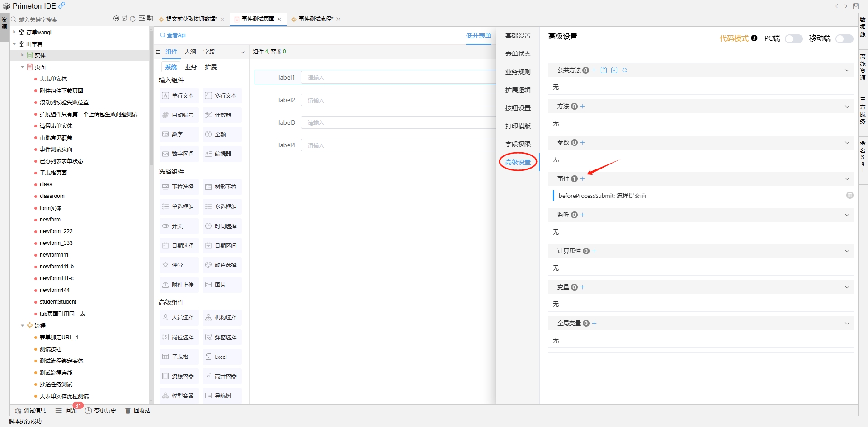
Task: Collapse the 事件 section chevron
Action: (847, 179)
